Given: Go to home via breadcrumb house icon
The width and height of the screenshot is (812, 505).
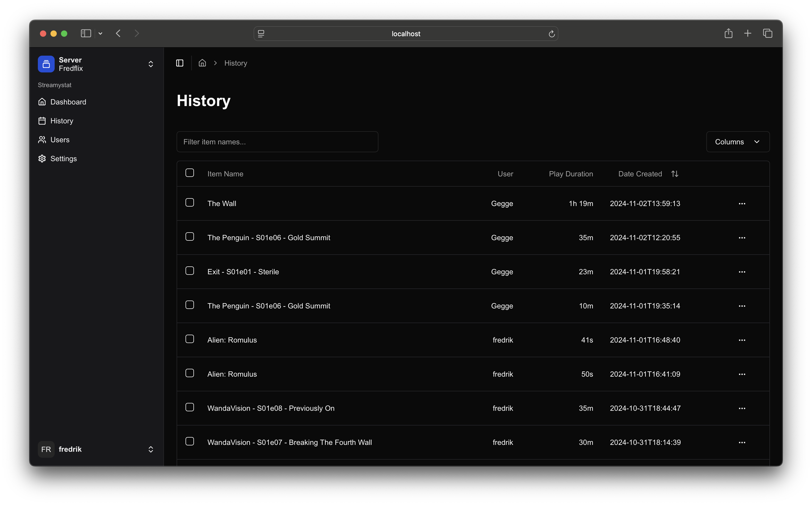Looking at the screenshot, I should pyautogui.click(x=202, y=63).
